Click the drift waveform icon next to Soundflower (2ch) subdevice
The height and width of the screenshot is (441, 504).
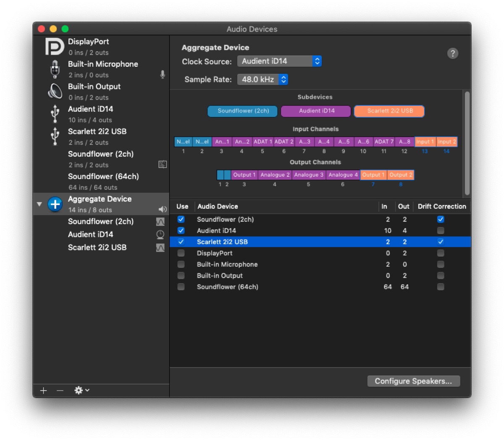(x=160, y=221)
